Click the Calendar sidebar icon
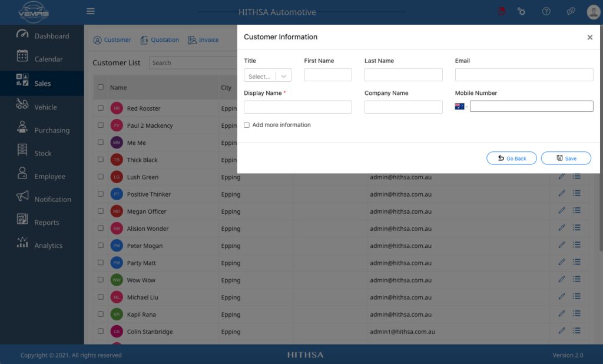Viewport: 603px width, 364px height. (x=22, y=56)
